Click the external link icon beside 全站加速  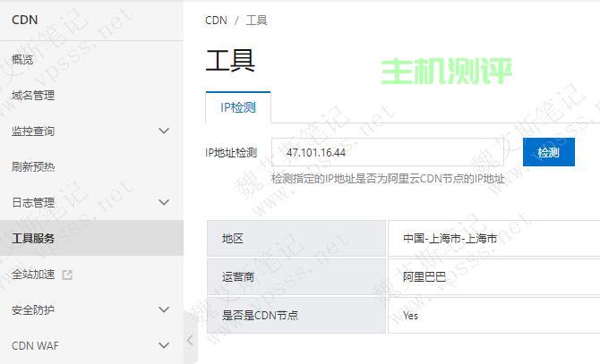click(x=67, y=275)
